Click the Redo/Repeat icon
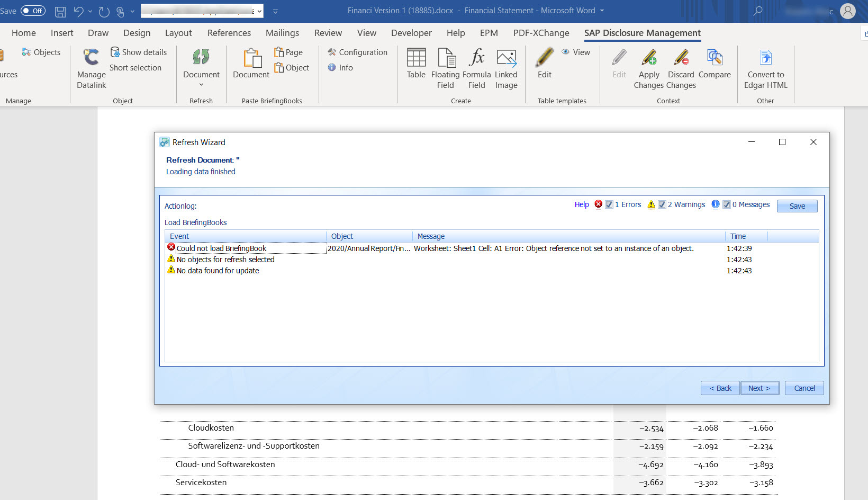The image size is (868, 500). click(104, 11)
